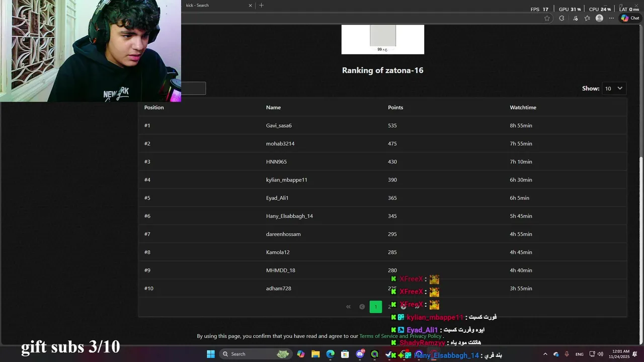Switch to the kick - Search tab
Image resolution: width=644 pixels, height=362 pixels.
216,6
